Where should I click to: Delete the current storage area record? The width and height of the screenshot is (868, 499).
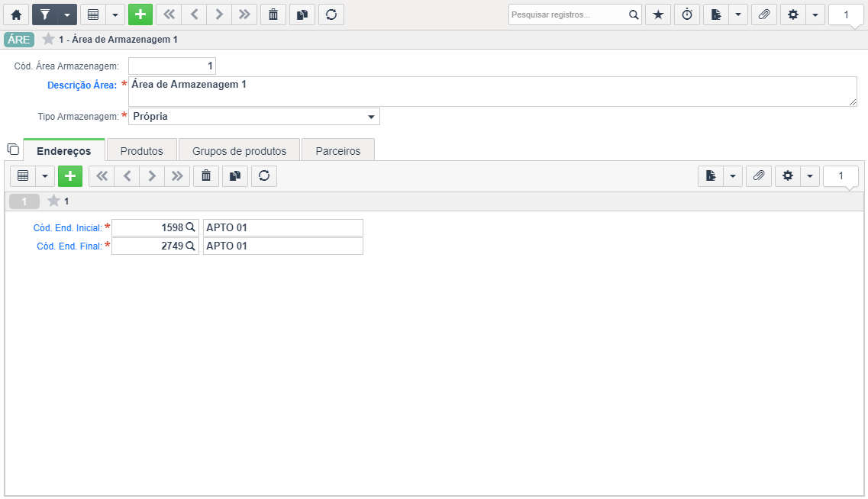(273, 14)
